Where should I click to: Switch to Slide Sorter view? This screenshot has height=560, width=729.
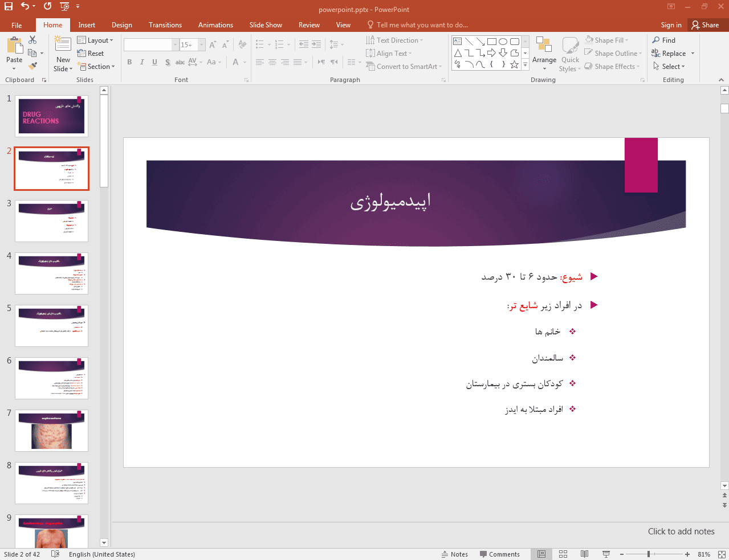coord(563,554)
